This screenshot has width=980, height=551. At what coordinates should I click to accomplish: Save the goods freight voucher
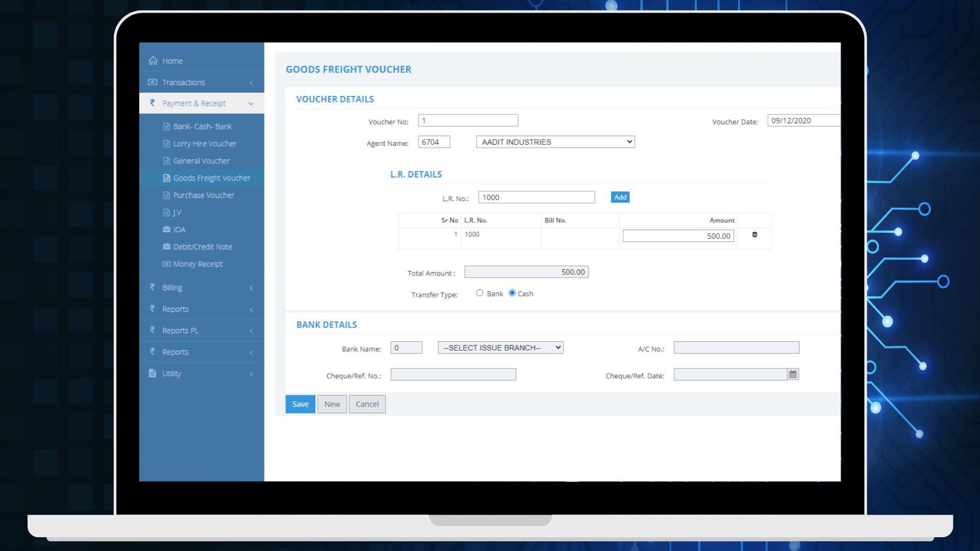[300, 404]
